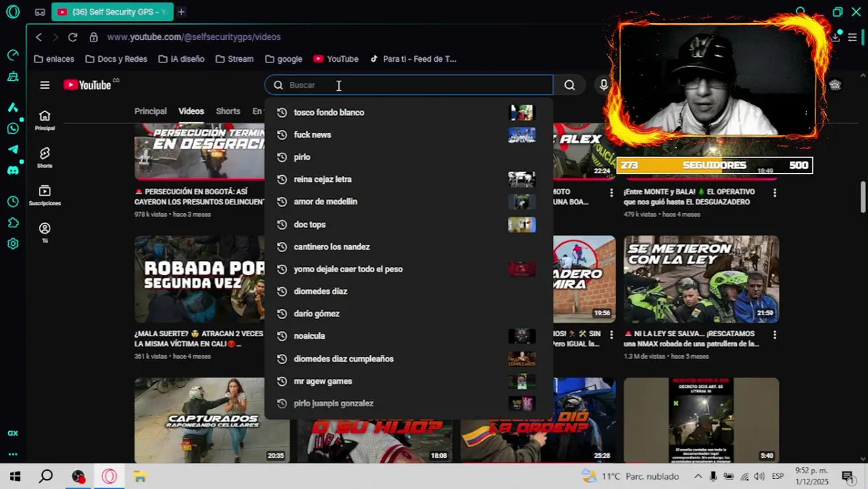Choose suggestion diomedes díaz cumpleaños
The image size is (868, 489).
point(409,359)
